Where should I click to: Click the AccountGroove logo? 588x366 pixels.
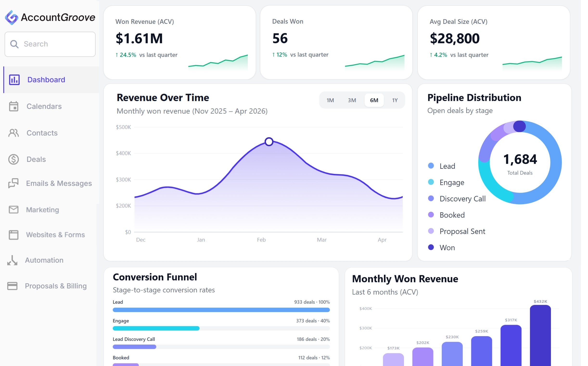tap(12, 17)
